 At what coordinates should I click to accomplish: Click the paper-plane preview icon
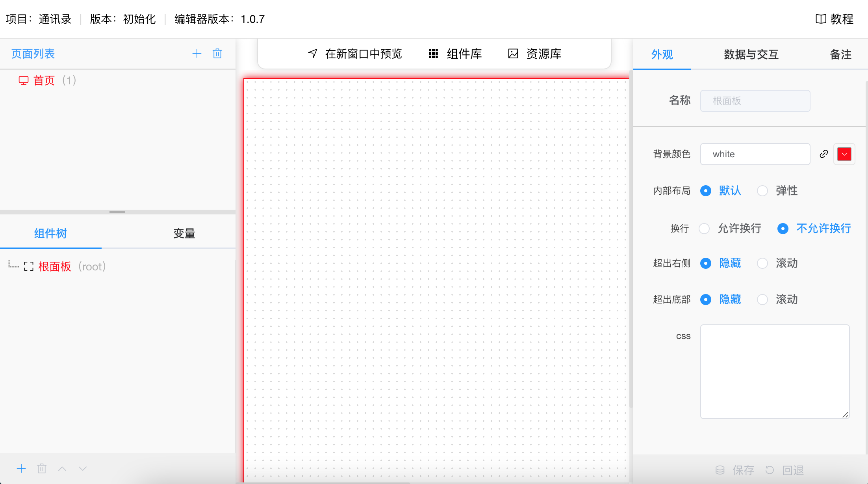point(313,54)
